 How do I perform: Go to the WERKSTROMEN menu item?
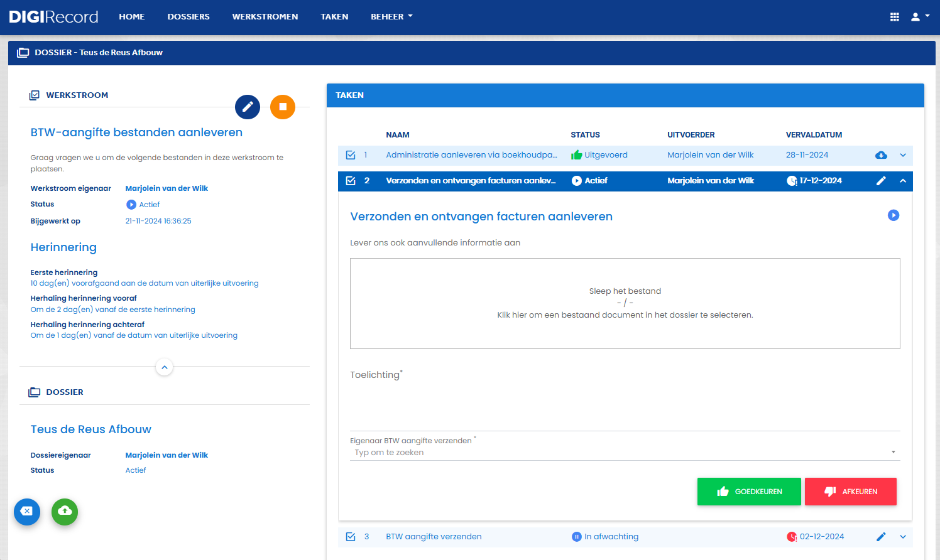pos(265,17)
